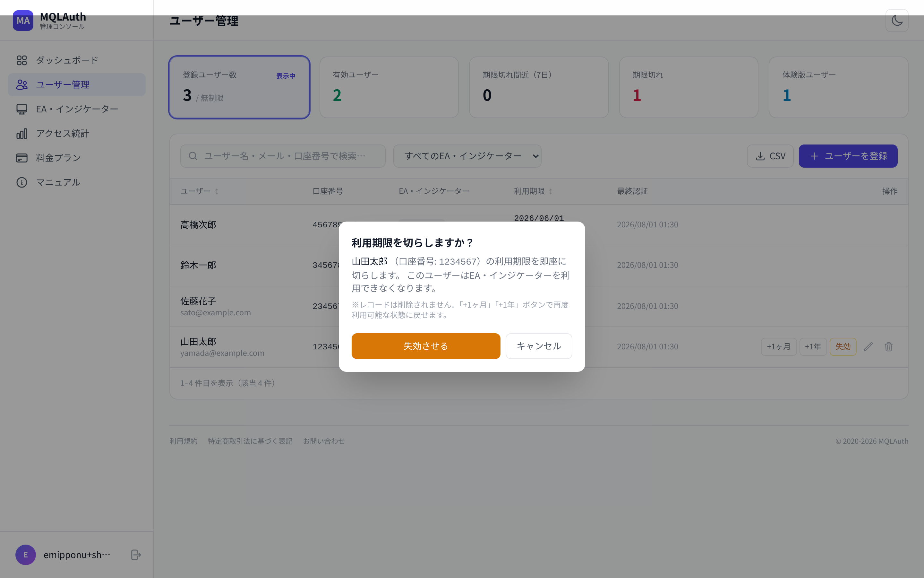The height and width of the screenshot is (578, 924).
Task: Click the 佐藤花子 user name
Action: (198, 301)
